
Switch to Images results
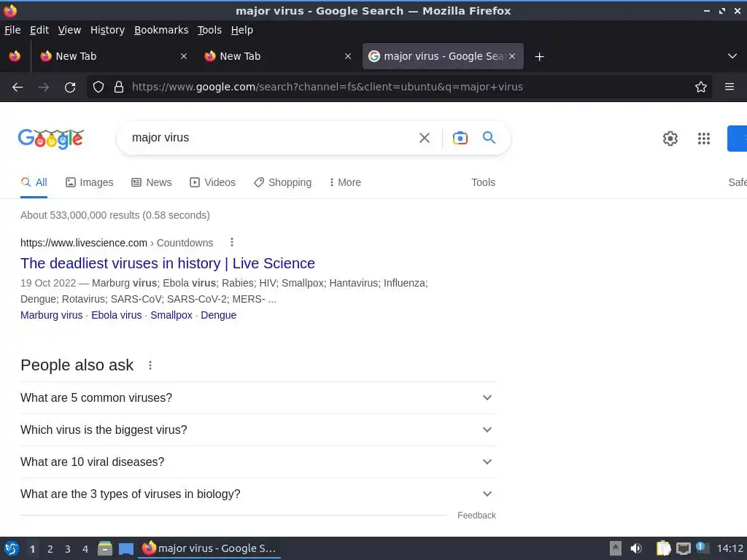click(x=90, y=182)
